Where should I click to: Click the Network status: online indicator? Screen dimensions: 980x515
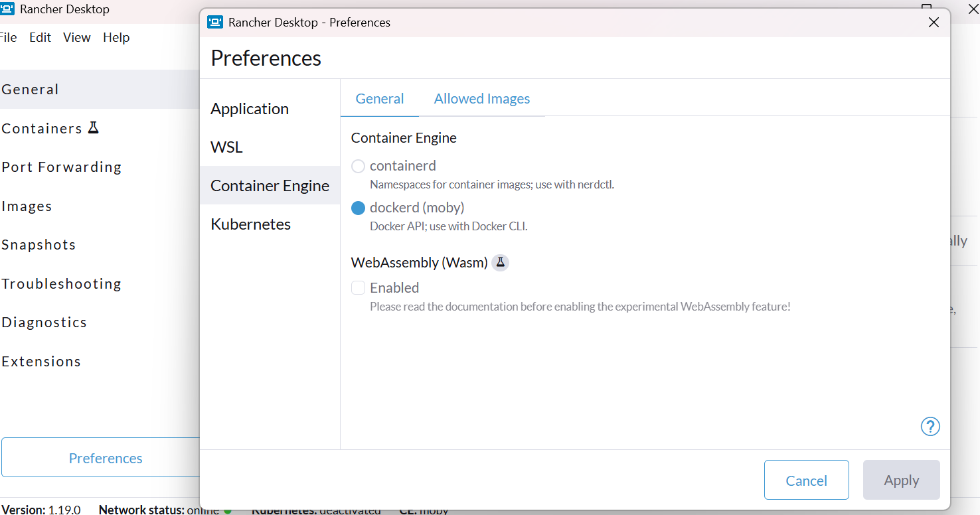click(159, 509)
